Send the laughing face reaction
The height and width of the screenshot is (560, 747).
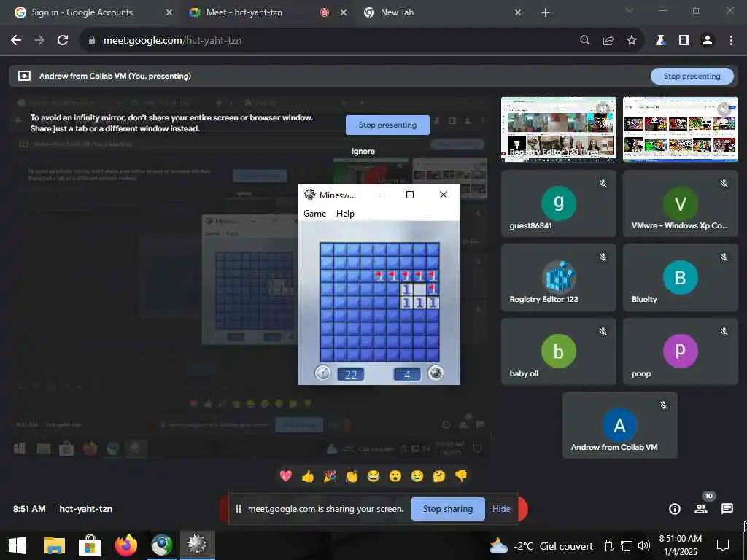373,475
